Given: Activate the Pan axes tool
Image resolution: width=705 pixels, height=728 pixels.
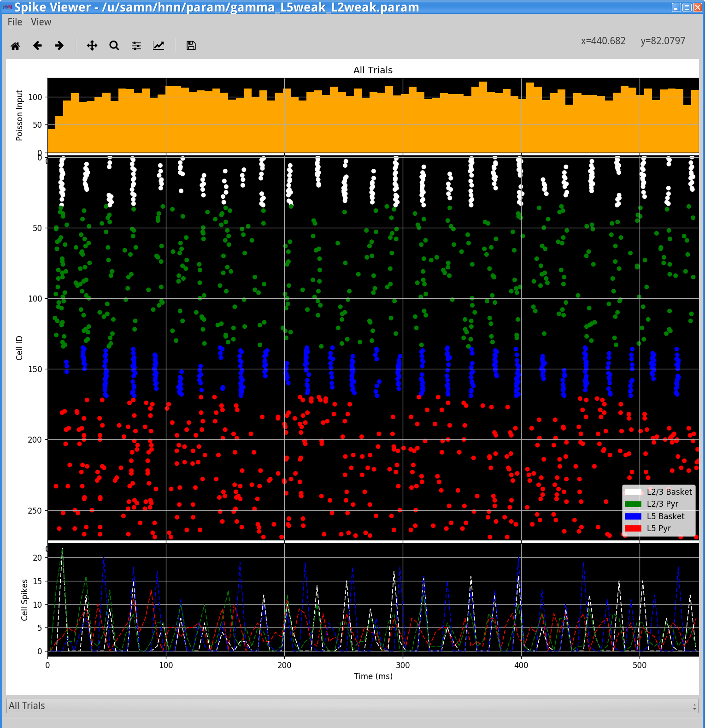Looking at the screenshot, I should [92, 46].
